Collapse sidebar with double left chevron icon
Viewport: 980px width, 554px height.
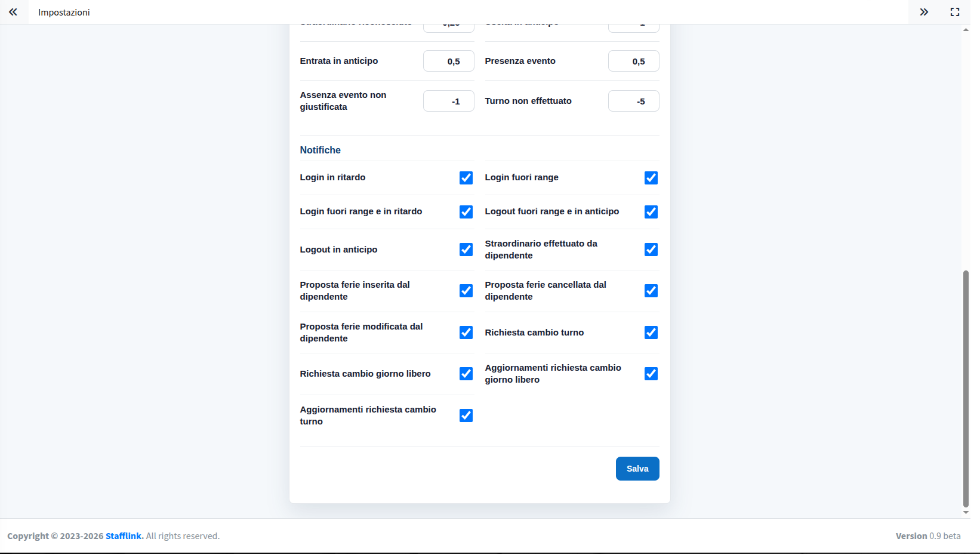[x=13, y=12]
